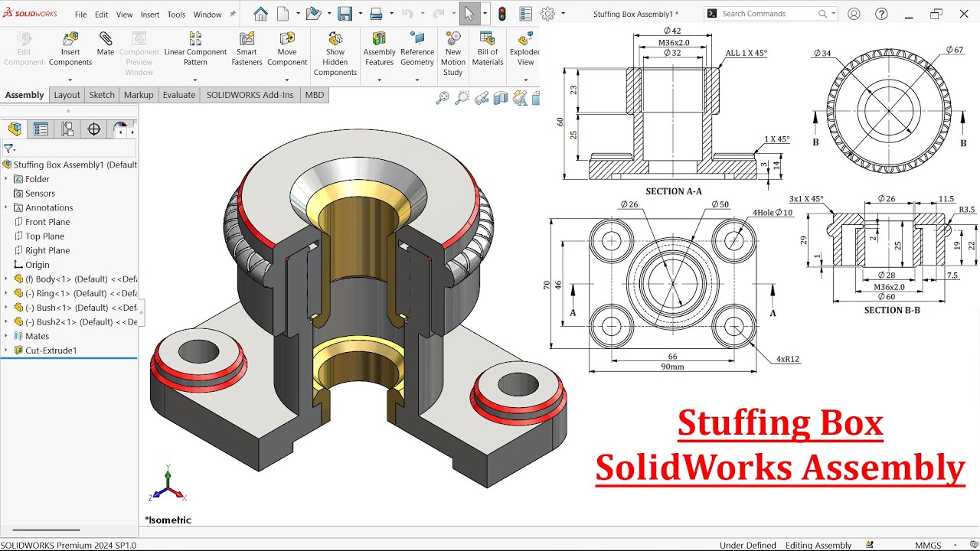
Task: Click the Exploded View icon
Action: [x=525, y=38]
